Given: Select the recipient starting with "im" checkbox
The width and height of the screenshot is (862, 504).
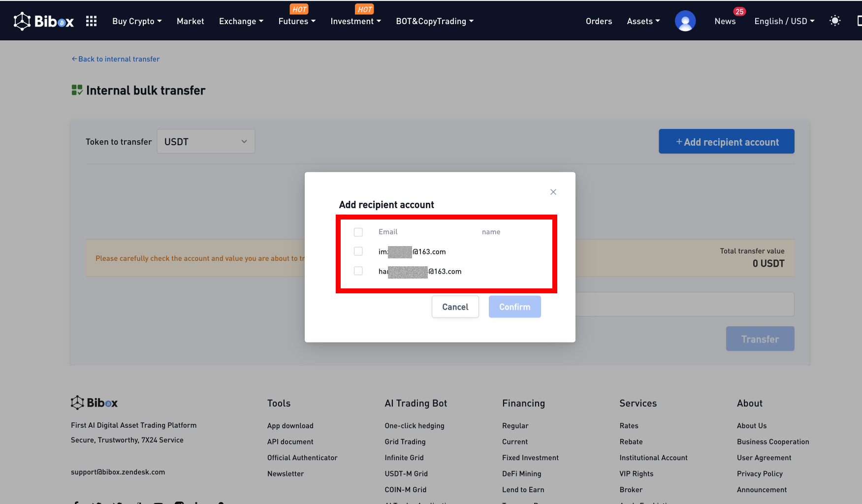Looking at the screenshot, I should pos(358,252).
